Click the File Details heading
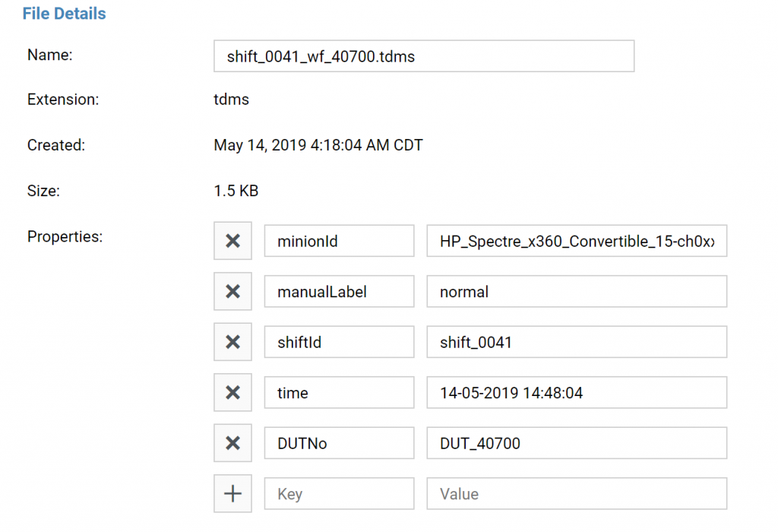Image resolution: width=778 pixels, height=532 pixels. tap(64, 14)
